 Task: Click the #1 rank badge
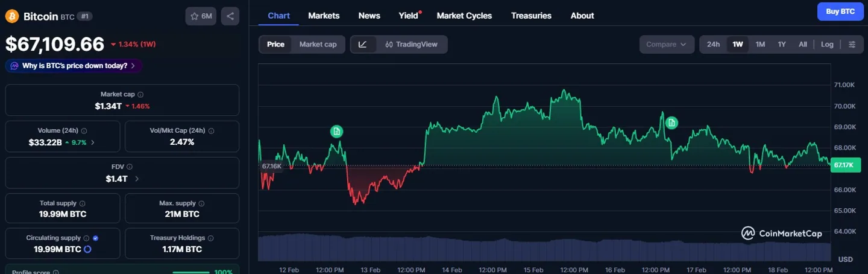(x=84, y=16)
